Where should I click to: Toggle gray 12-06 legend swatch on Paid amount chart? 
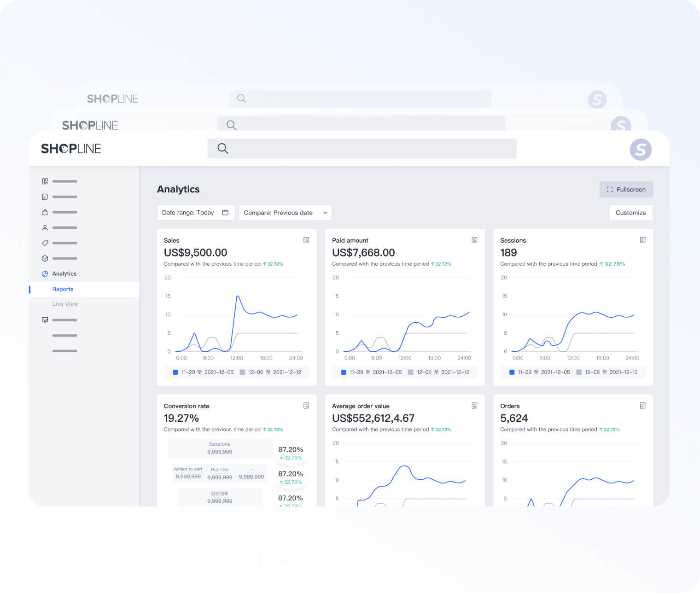[x=411, y=372]
